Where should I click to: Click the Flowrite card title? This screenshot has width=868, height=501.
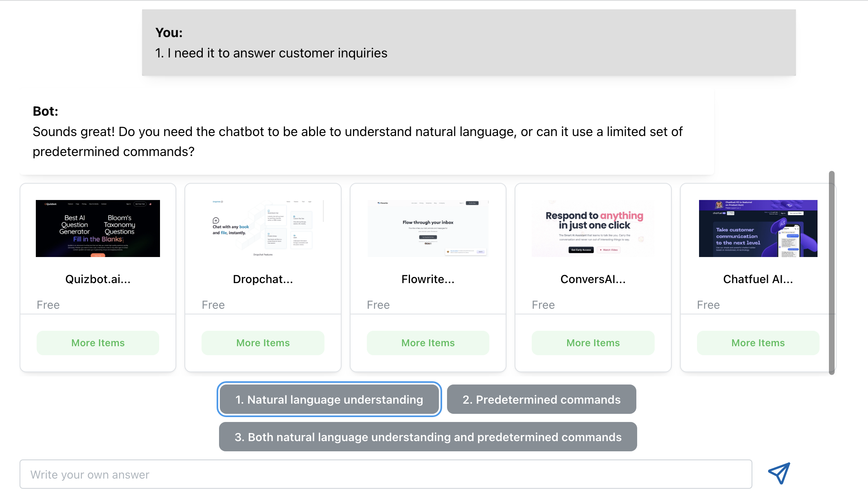tap(428, 279)
